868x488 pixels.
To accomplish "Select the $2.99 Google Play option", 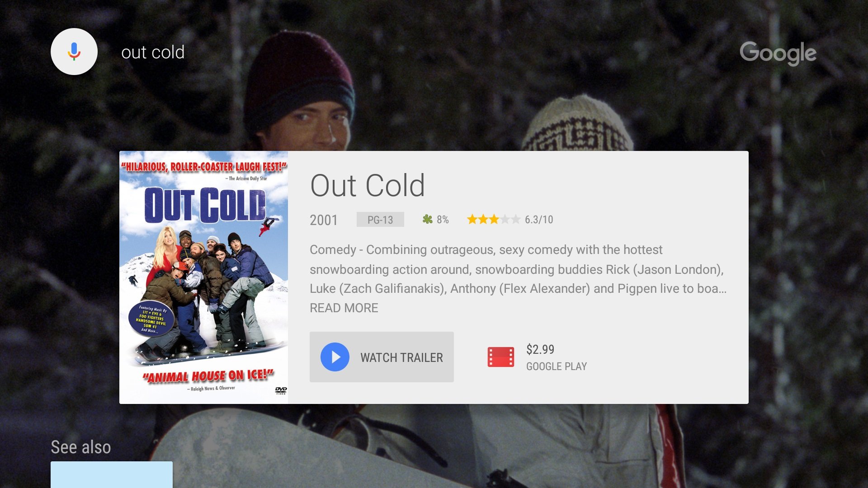I will pyautogui.click(x=537, y=357).
